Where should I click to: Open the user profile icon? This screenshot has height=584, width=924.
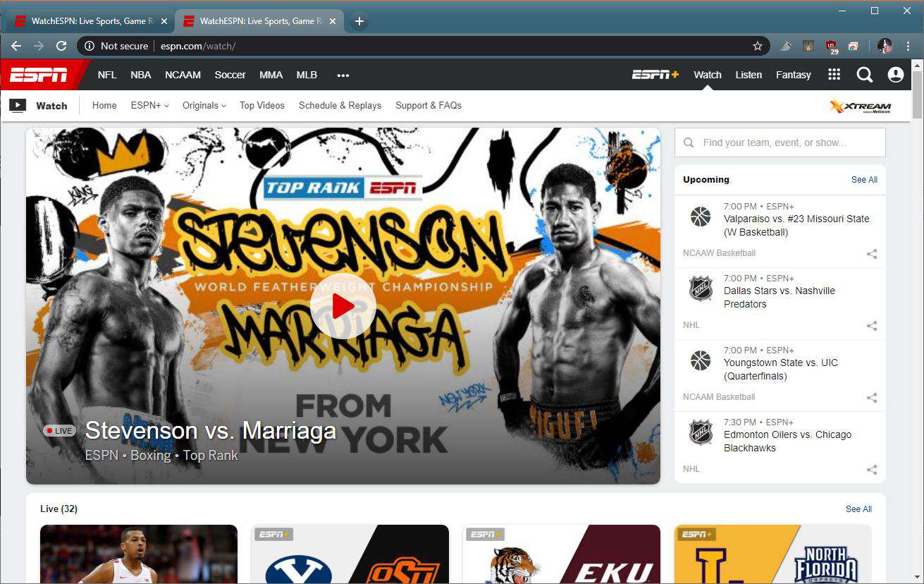895,74
